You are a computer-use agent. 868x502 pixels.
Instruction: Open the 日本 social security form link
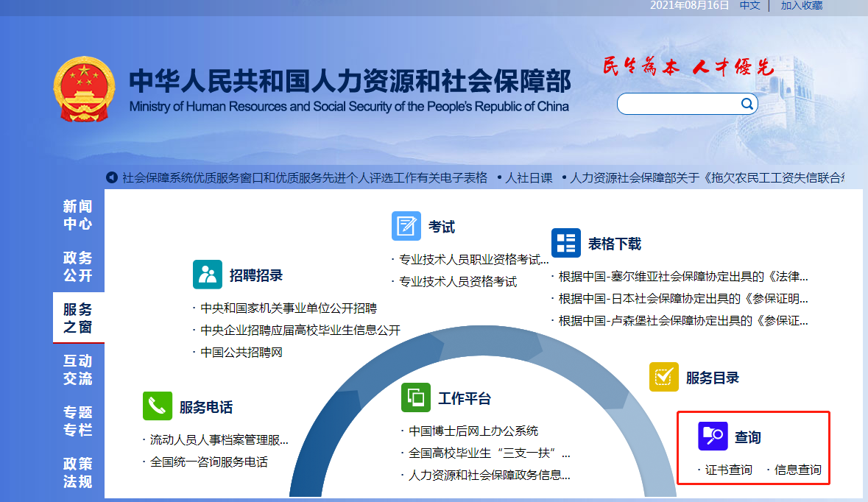click(683, 299)
